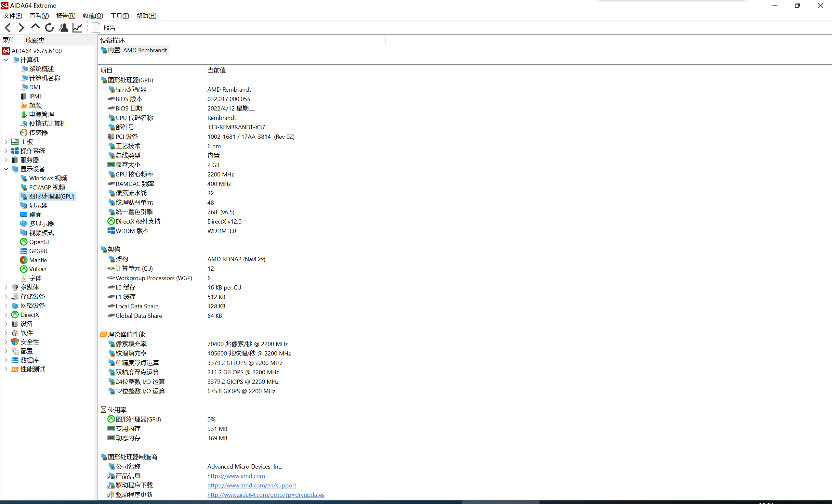Open the 工具(T) menu

click(x=120, y=16)
